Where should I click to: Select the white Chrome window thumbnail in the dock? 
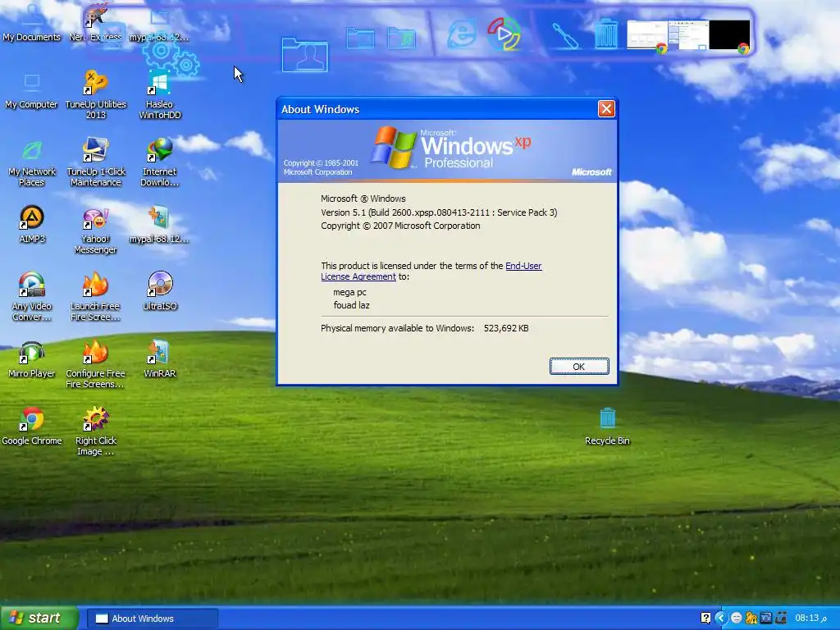(x=646, y=35)
